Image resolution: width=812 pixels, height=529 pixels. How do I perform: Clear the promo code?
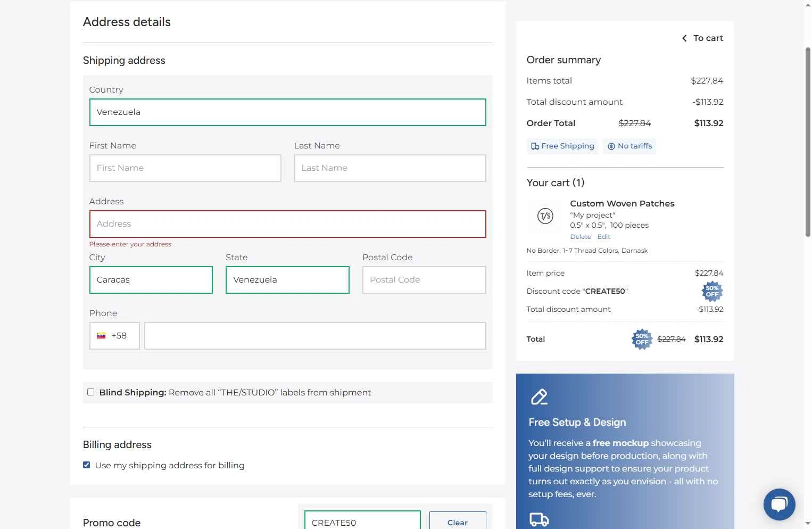tap(458, 522)
